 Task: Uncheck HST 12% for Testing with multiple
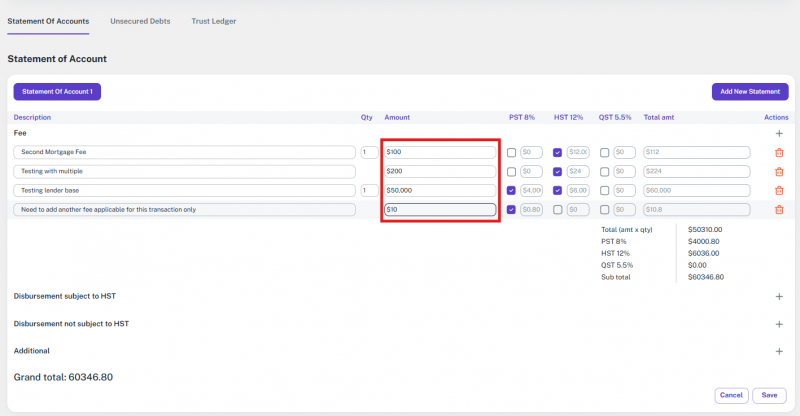558,172
